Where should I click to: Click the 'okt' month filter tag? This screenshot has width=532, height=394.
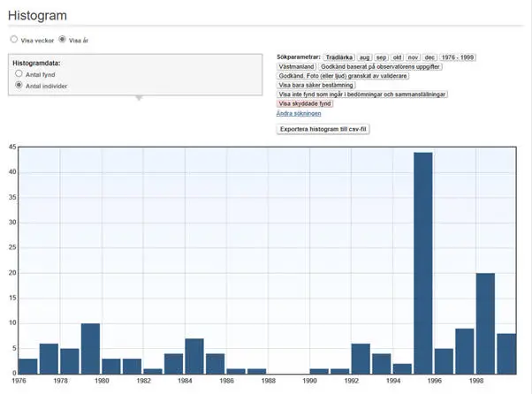[398, 57]
